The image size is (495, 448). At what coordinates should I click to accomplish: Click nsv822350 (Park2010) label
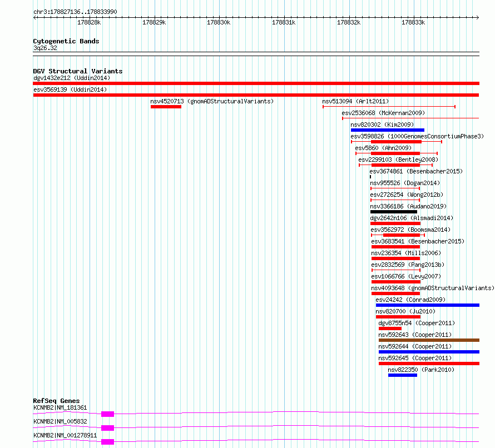[x=421, y=370]
